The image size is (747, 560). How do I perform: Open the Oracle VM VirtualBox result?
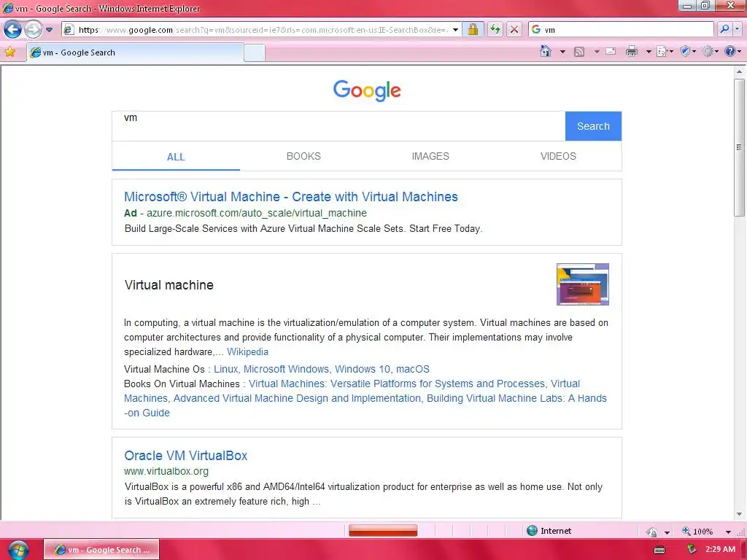click(x=185, y=456)
